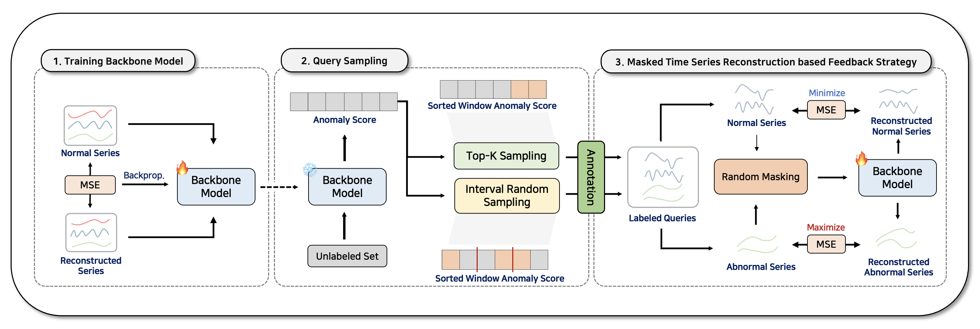Click the Backbone Model box in section 1
The width and height of the screenshot is (980, 329).
click(x=216, y=186)
